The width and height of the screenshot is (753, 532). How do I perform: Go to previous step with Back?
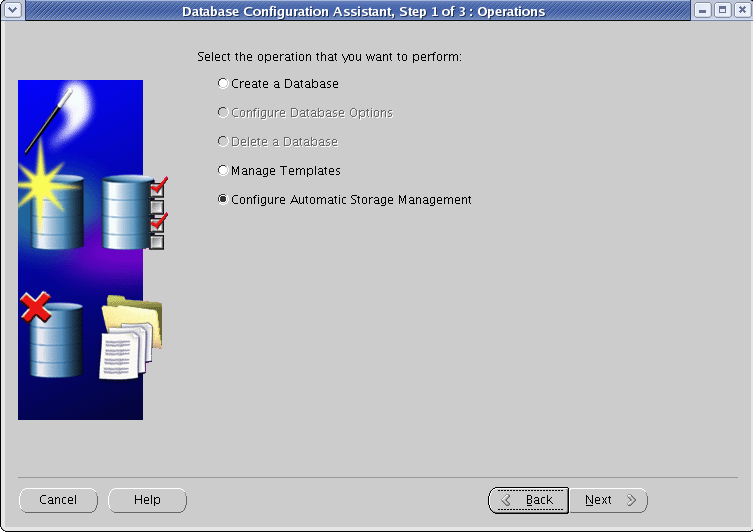click(x=528, y=500)
